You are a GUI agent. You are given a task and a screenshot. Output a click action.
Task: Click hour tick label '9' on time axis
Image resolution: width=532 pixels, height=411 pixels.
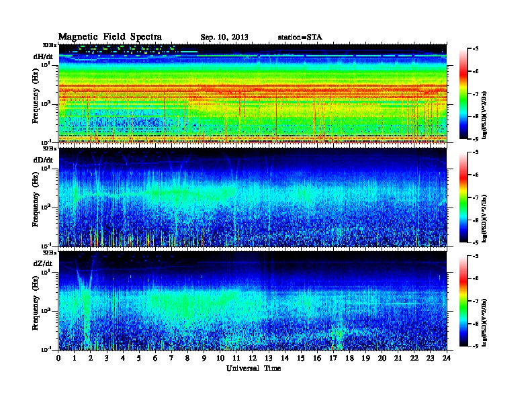pos(204,359)
